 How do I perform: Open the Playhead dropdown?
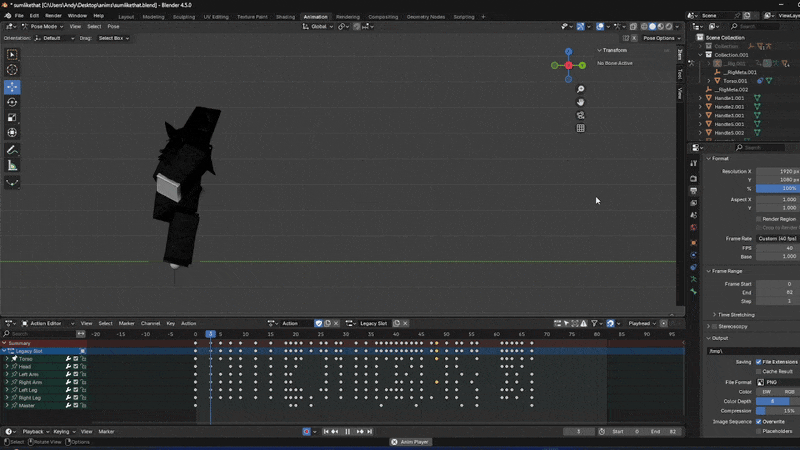pos(642,323)
